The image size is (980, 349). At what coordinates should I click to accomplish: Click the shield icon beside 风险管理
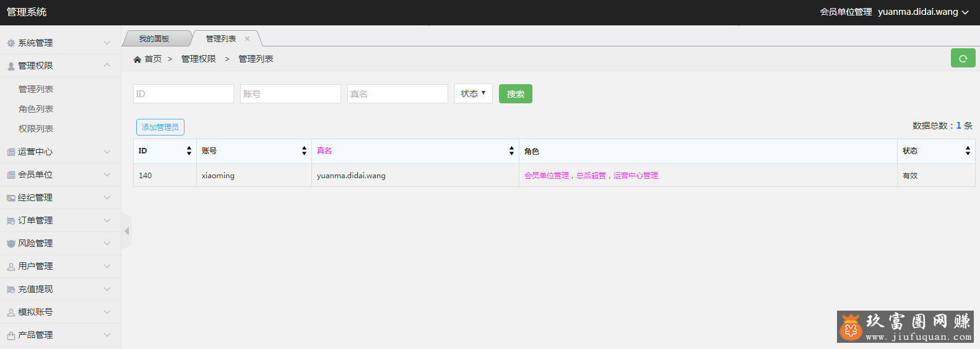coord(11,244)
